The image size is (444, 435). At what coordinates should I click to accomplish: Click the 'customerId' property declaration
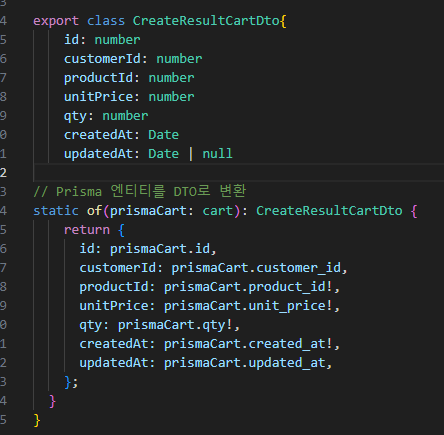click(x=102, y=59)
